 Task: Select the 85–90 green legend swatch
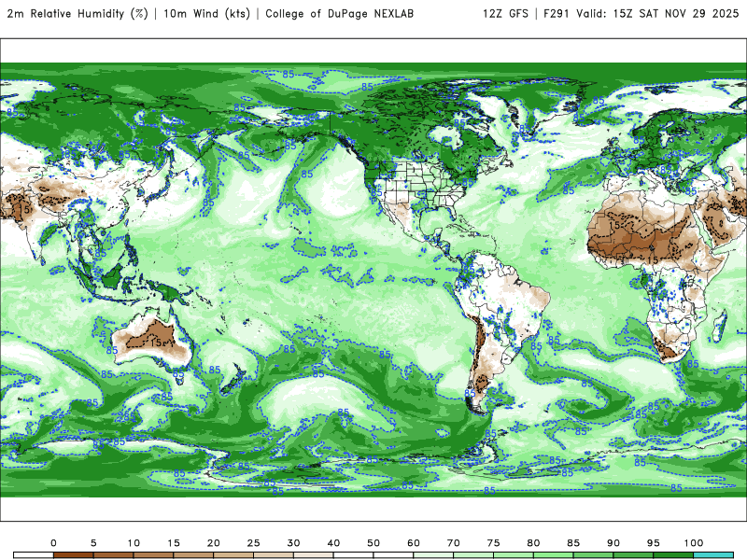tap(593, 555)
